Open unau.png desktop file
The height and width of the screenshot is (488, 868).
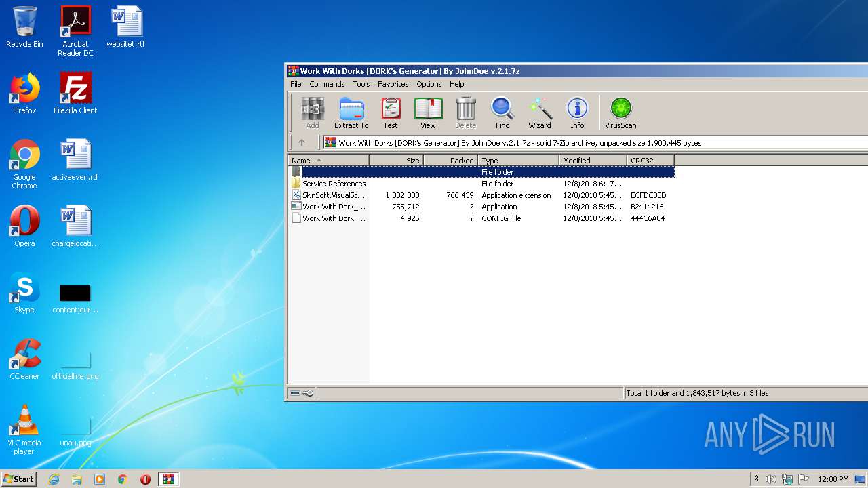coord(75,432)
